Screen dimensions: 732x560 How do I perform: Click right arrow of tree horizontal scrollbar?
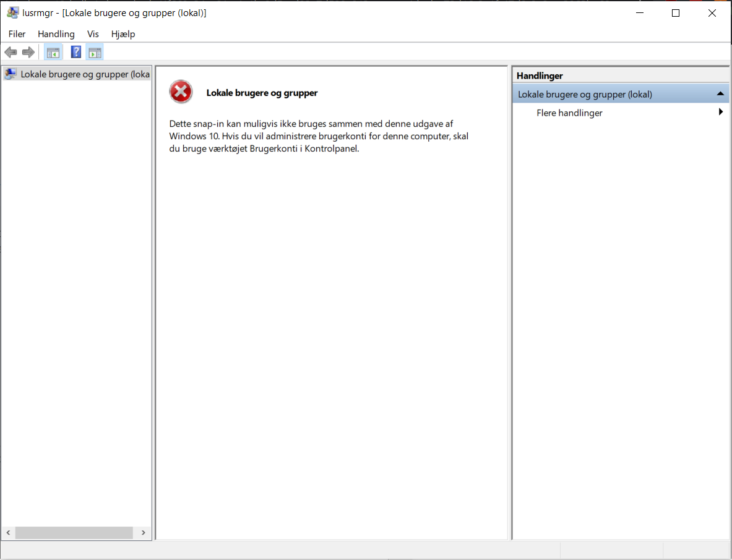(144, 533)
